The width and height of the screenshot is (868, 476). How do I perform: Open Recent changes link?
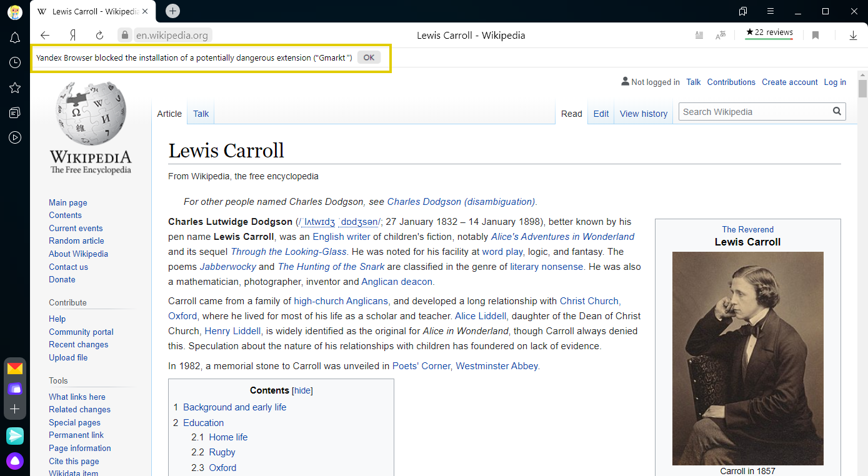coord(79,344)
